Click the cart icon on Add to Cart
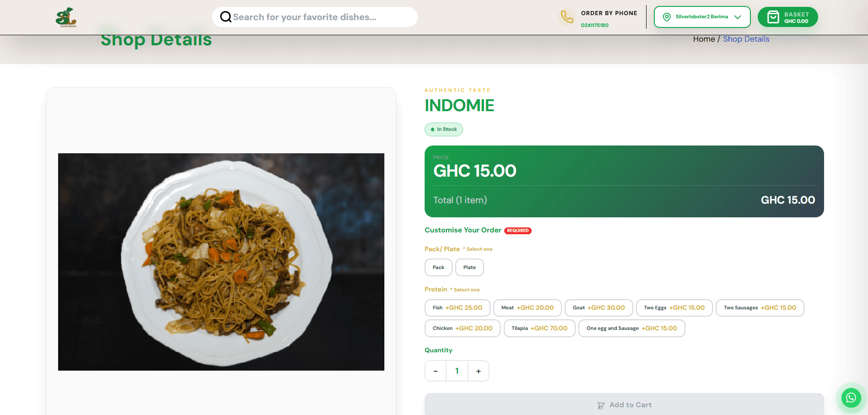The width and height of the screenshot is (868, 415). point(601,405)
